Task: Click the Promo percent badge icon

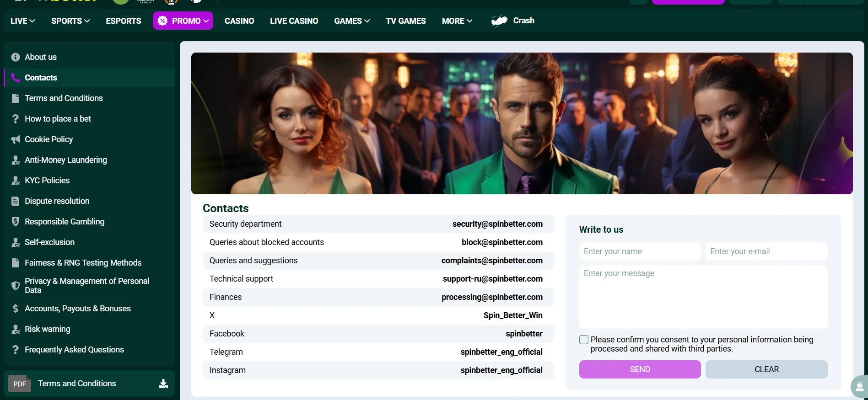Action: [162, 21]
